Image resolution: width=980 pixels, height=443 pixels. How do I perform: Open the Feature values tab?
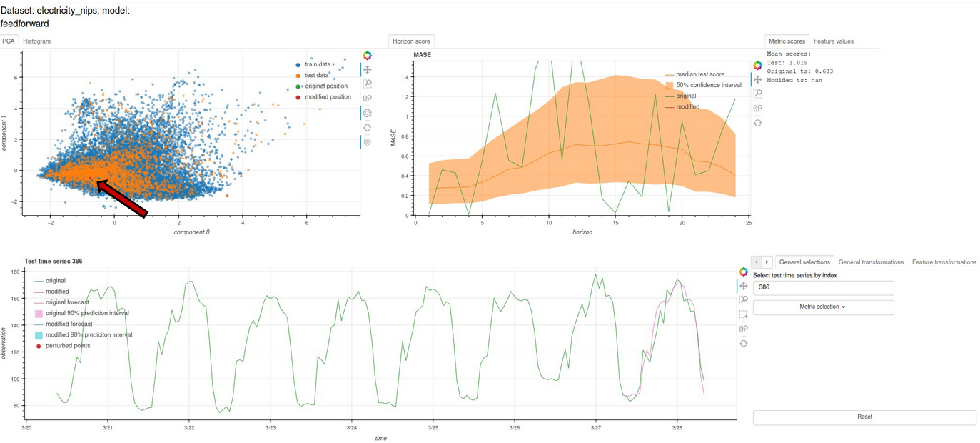coord(834,41)
